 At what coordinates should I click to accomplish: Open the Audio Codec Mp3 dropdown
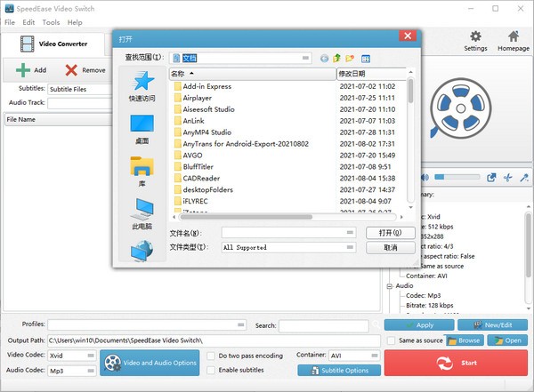pyautogui.click(x=91, y=371)
